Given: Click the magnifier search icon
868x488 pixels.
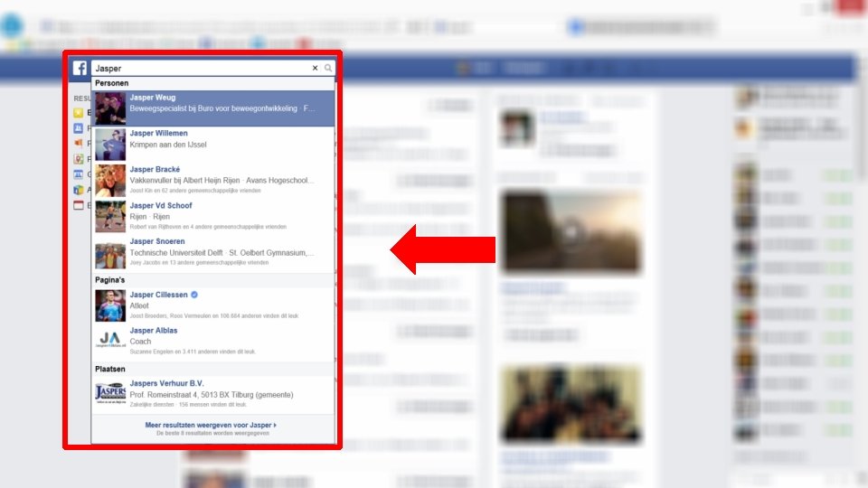Looking at the screenshot, I should tap(328, 68).
